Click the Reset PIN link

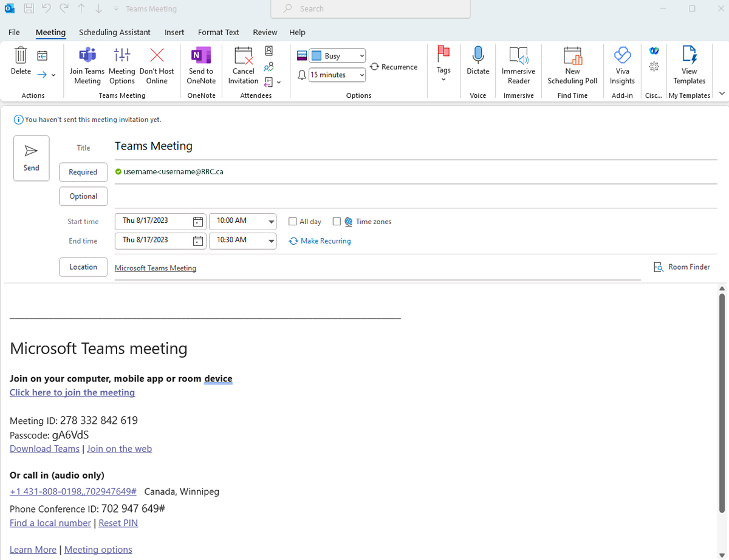click(118, 523)
